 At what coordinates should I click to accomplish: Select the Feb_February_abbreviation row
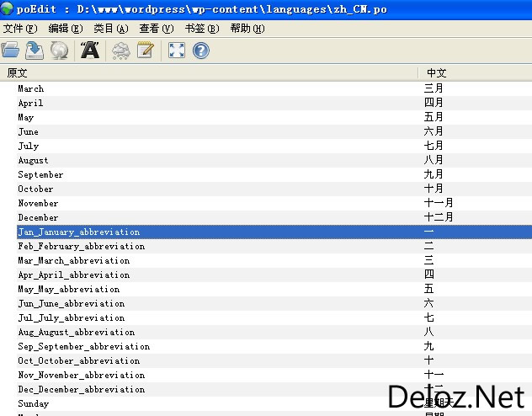click(x=274, y=247)
